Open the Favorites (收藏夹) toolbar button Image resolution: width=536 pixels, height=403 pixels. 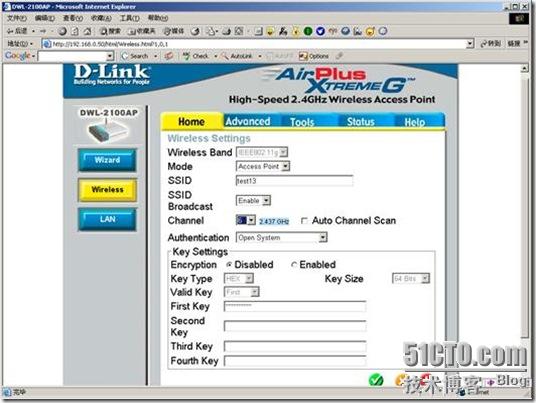tap(142, 31)
